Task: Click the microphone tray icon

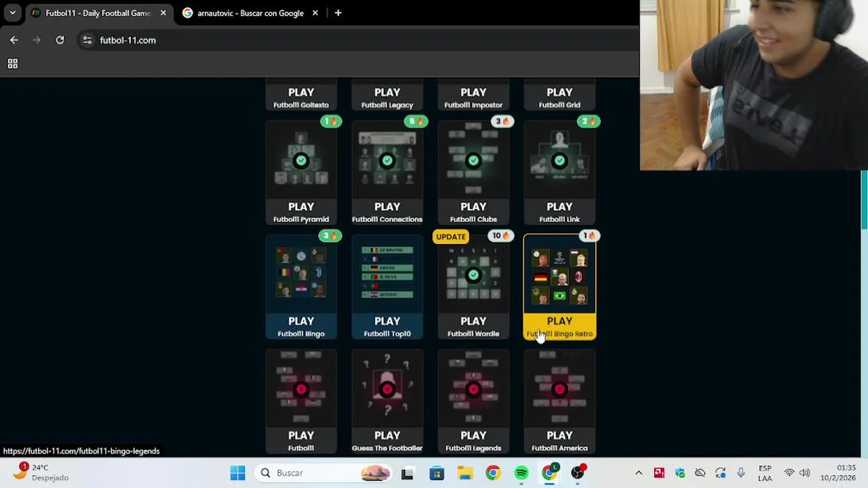Action: pos(741,473)
